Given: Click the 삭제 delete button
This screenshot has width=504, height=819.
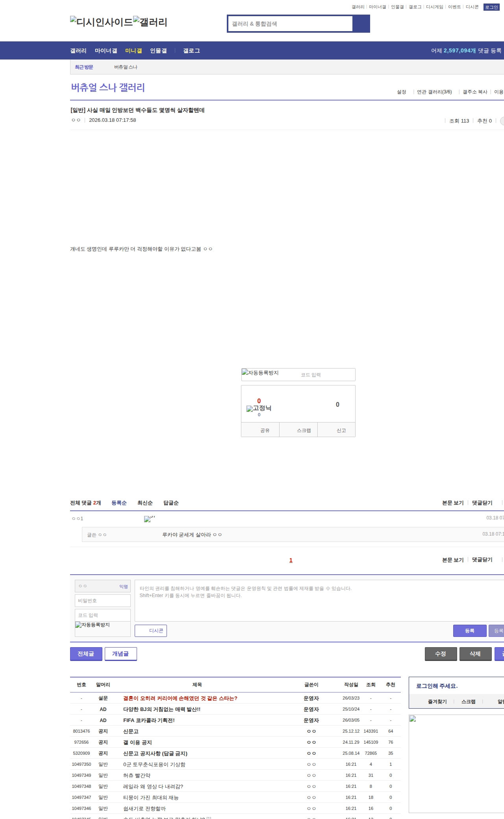Looking at the screenshot, I should coord(475,654).
